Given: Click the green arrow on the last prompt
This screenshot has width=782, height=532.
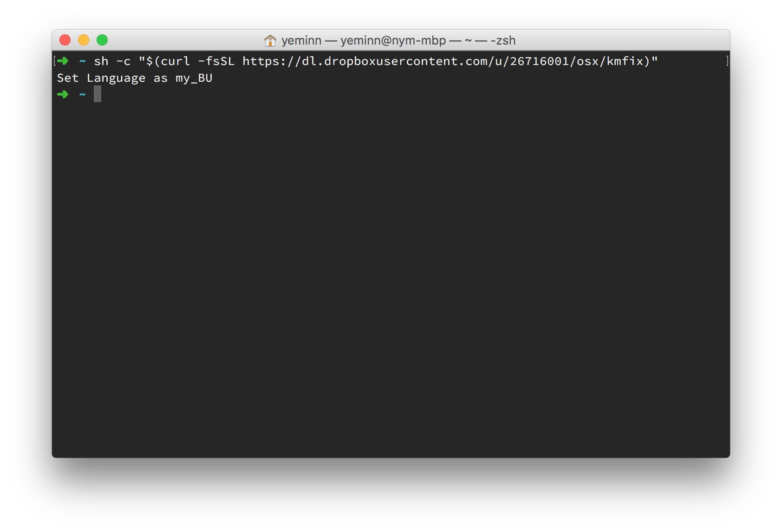Looking at the screenshot, I should point(63,94).
